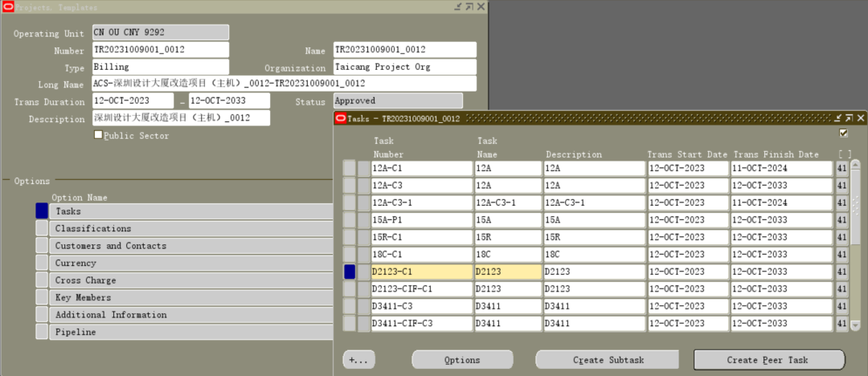
Task: Select task number D2123-CIF-C1 cell
Action: (x=422, y=288)
